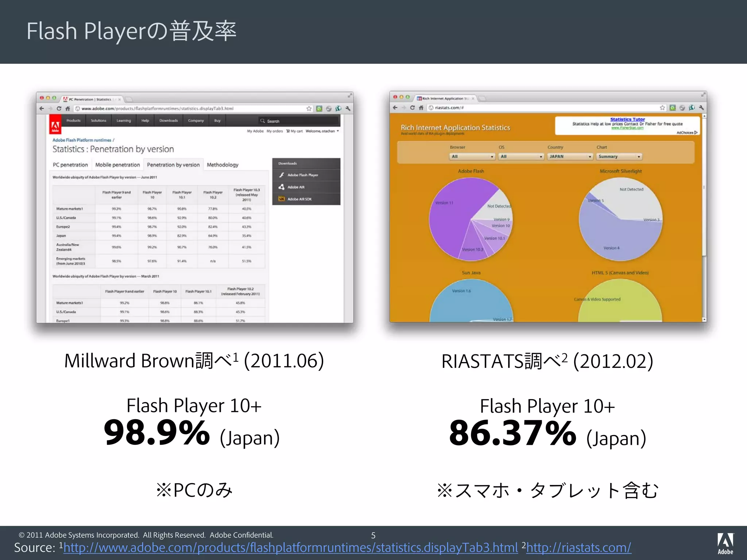747x560 pixels.
Task: Click the magnifier icon in the Adobe search box
Action: 262,121
